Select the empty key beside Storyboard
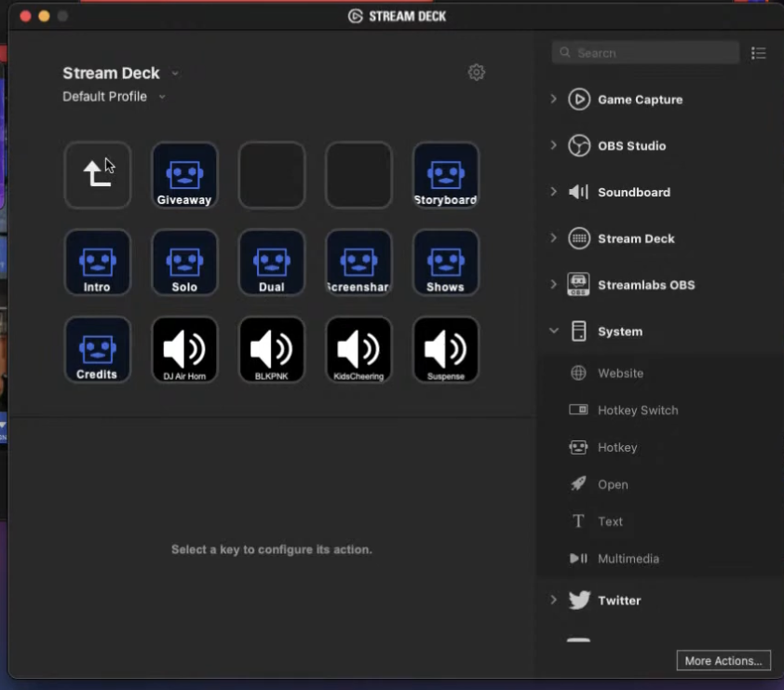The width and height of the screenshot is (784, 690). [358, 175]
